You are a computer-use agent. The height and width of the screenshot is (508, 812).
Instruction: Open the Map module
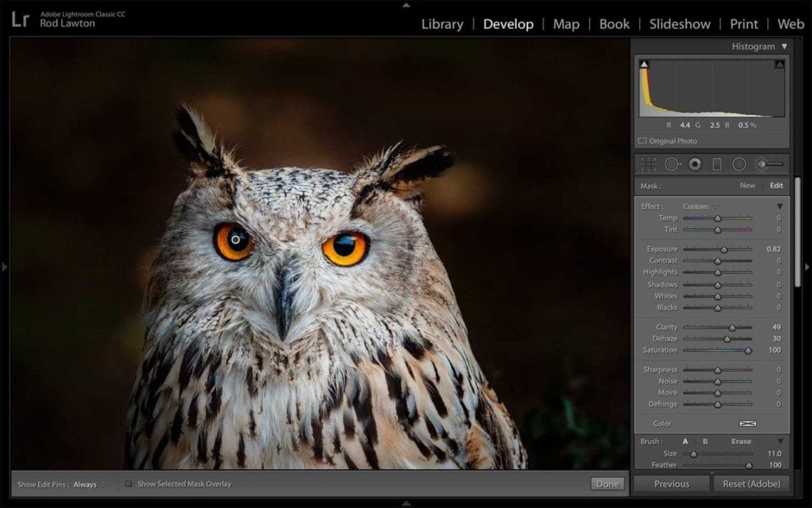click(x=566, y=25)
